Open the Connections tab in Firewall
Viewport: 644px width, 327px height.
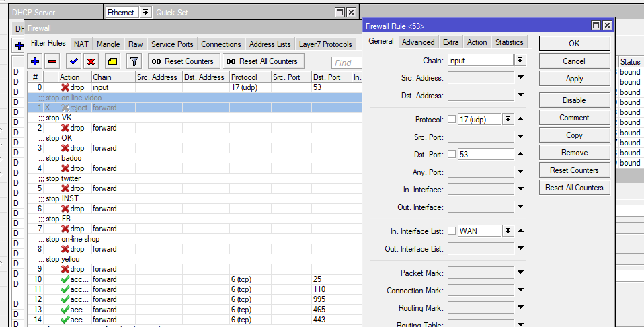click(x=221, y=44)
